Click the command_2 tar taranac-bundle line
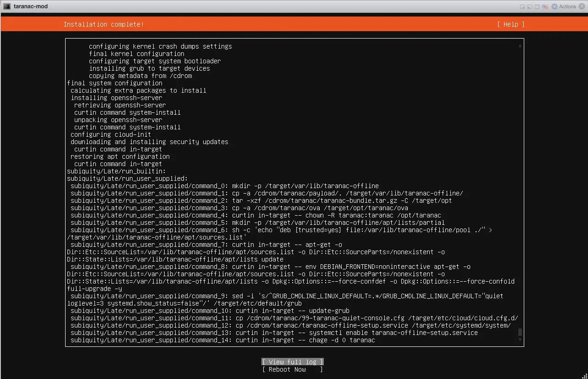Screen dimensions: 588x379 pyautogui.click(x=261, y=201)
